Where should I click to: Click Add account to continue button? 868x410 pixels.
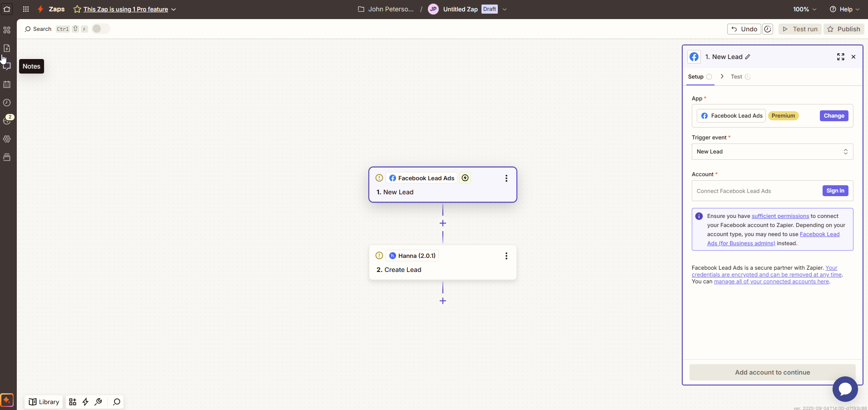point(772,372)
